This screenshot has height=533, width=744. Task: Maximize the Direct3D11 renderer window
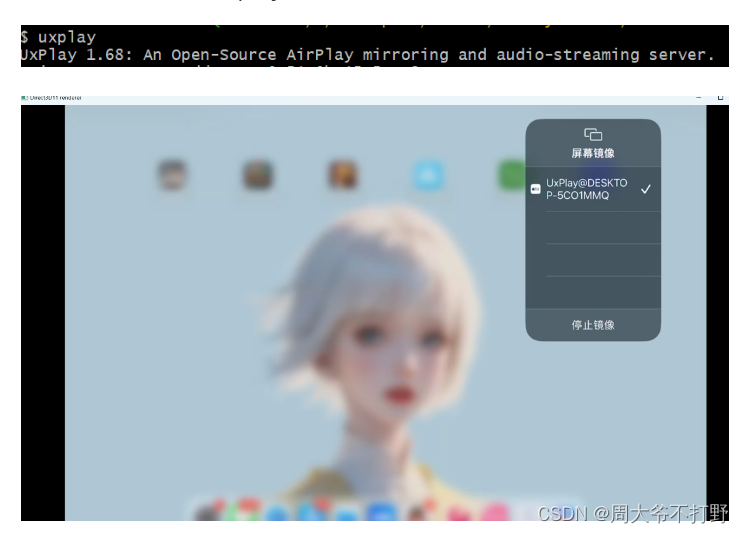(720, 97)
